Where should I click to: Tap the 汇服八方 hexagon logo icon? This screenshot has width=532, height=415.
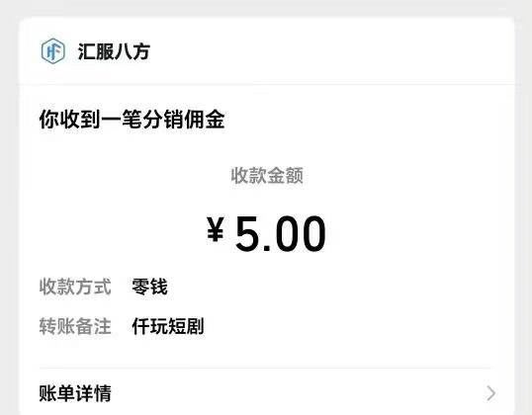[53, 51]
